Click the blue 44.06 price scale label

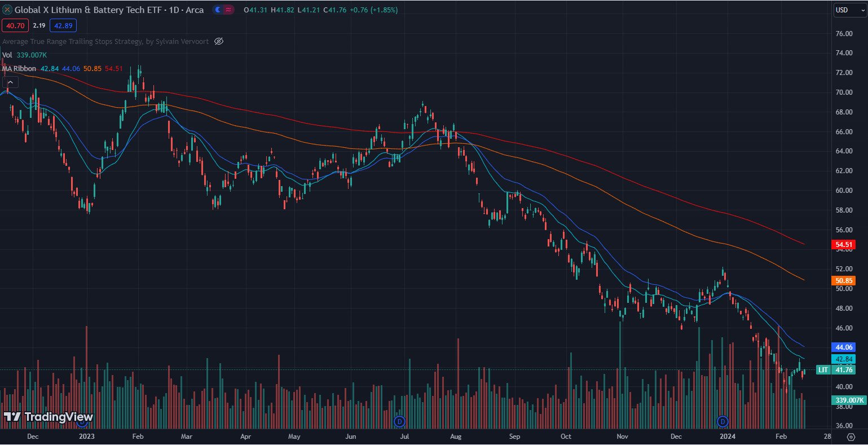(x=844, y=347)
